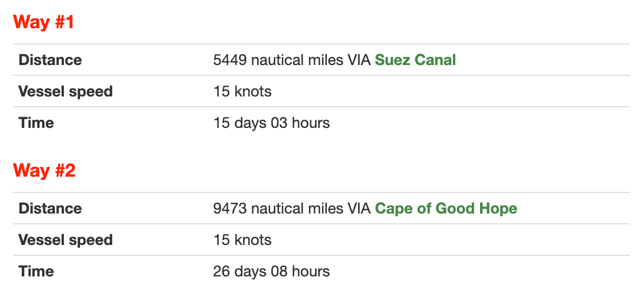Click the 26 days 08 hours time
Image resolution: width=644 pixels, height=297 pixels.
[x=272, y=271]
